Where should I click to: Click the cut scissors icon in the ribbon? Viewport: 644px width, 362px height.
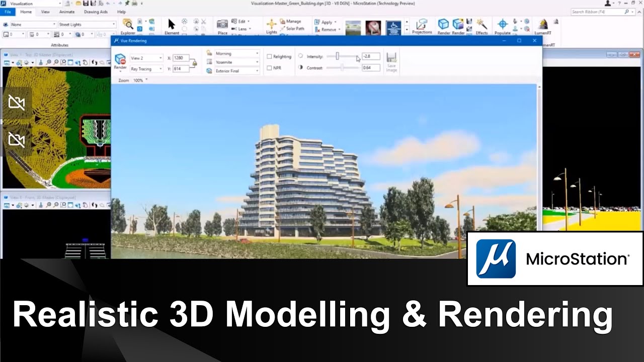point(203,22)
